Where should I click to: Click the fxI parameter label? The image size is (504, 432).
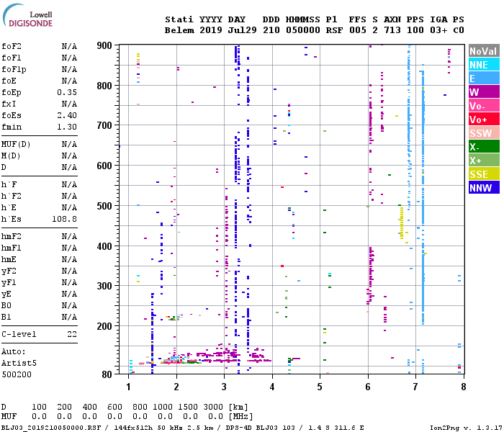tap(9, 104)
